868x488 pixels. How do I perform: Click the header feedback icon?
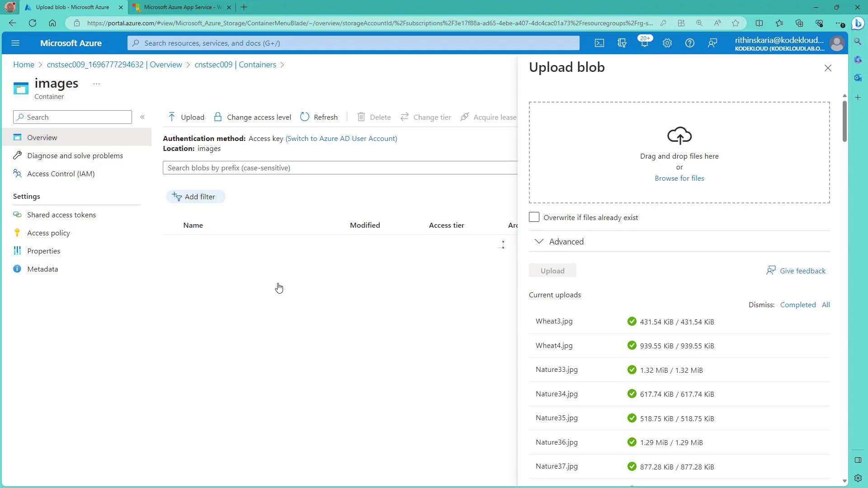(x=712, y=43)
